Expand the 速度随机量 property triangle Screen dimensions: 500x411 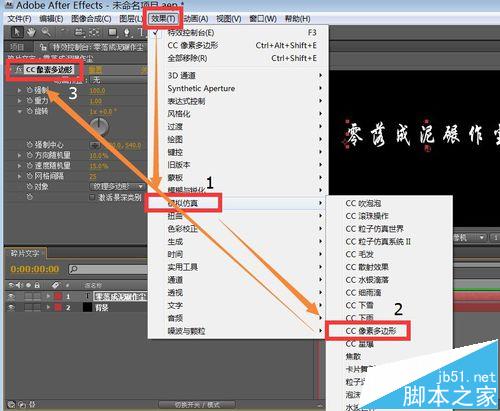point(20,166)
